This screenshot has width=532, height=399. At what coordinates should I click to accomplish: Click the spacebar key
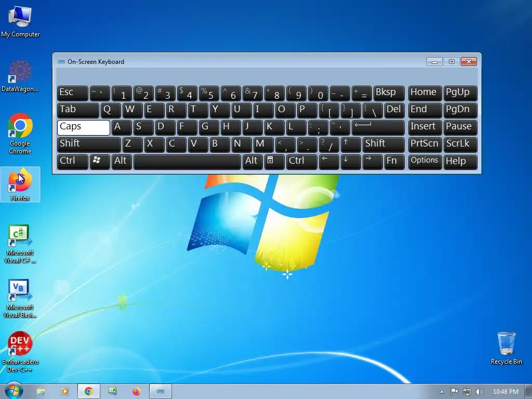187,162
